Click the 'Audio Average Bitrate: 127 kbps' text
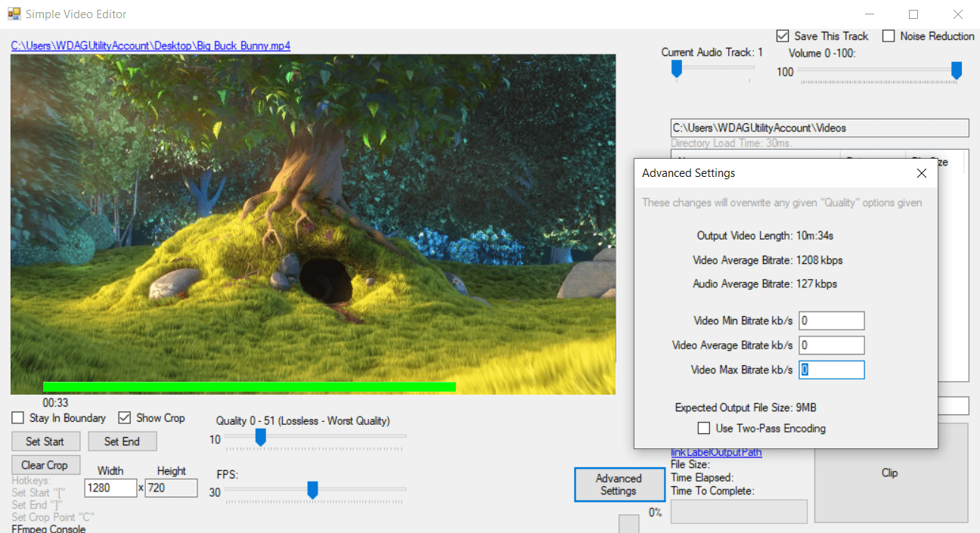Screen dimensions: 980x533 pyautogui.click(x=764, y=284)
